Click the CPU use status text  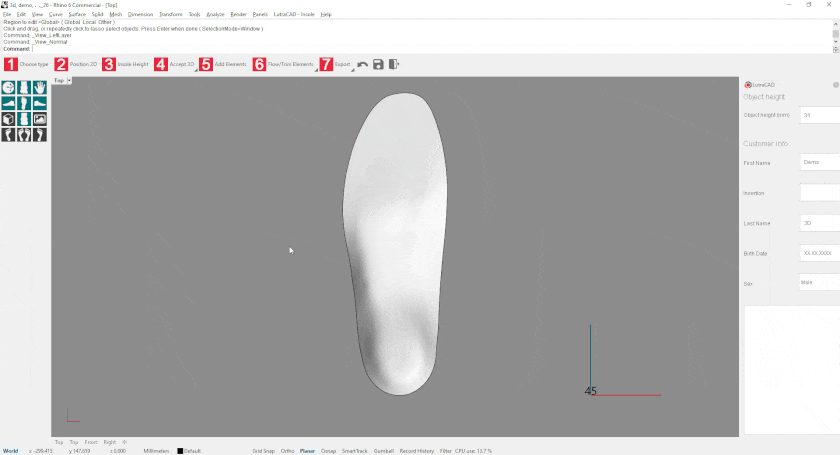[x=474, y=451]
